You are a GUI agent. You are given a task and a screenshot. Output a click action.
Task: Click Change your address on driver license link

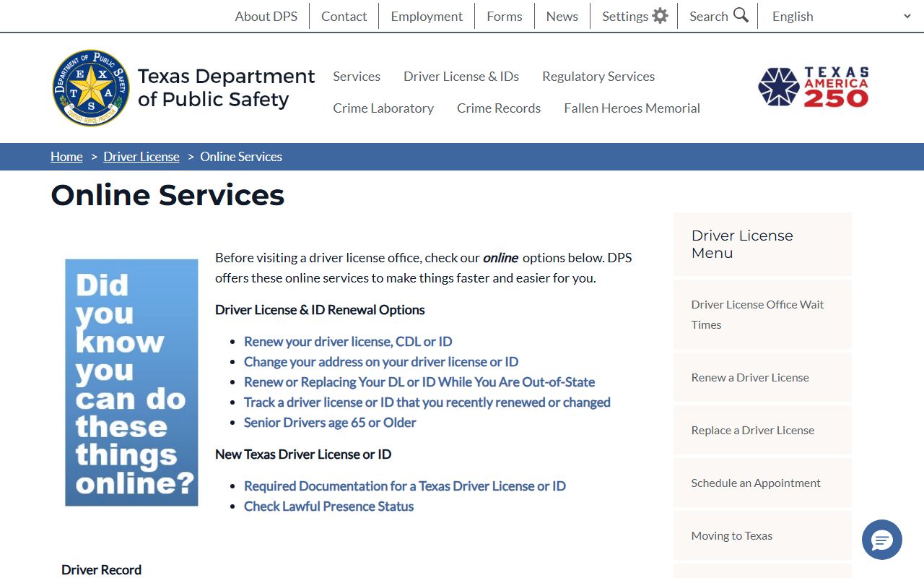click(x=381, y=362)
